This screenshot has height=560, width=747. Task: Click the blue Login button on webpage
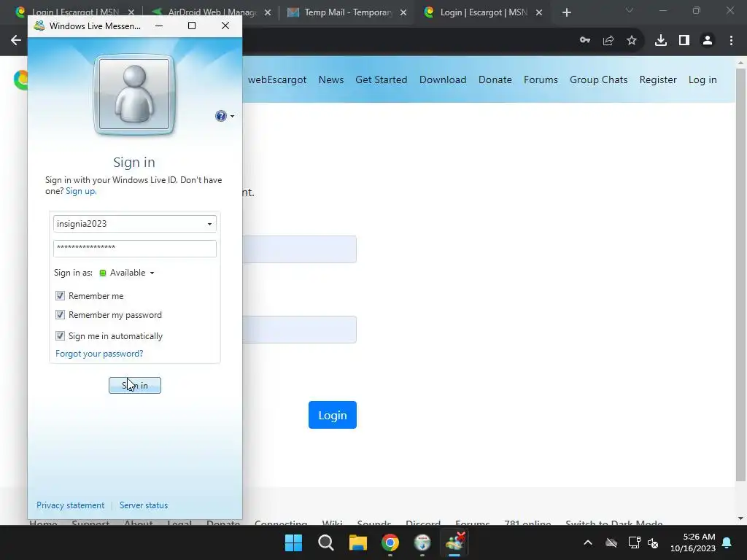pyautogui.click(x=333, y=415)
